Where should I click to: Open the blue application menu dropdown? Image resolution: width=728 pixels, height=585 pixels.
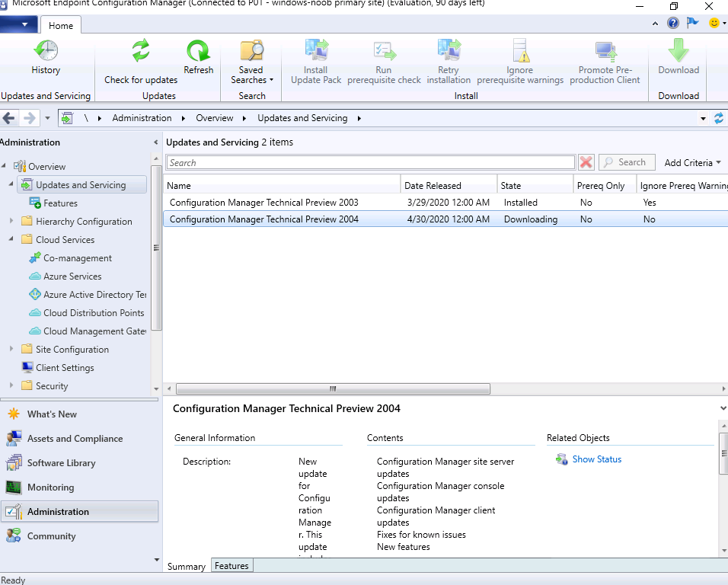point(18,24)
